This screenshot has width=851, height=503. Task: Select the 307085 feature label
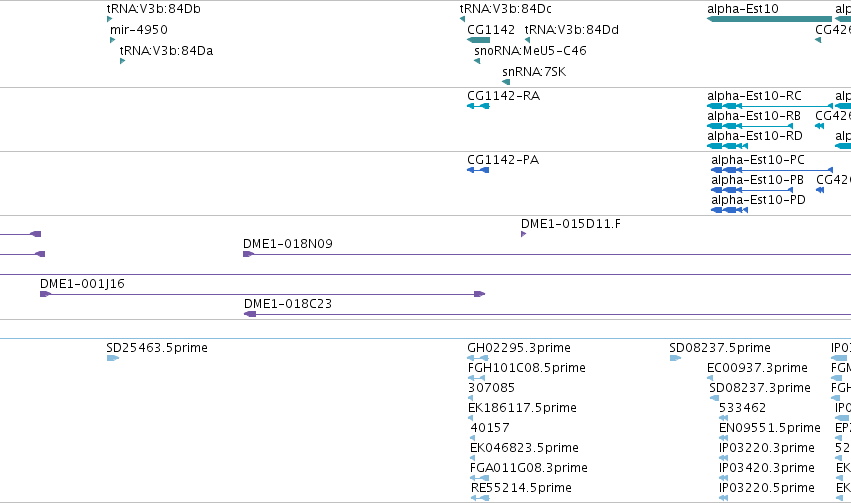pyautogui.click(x=491, y=388)
